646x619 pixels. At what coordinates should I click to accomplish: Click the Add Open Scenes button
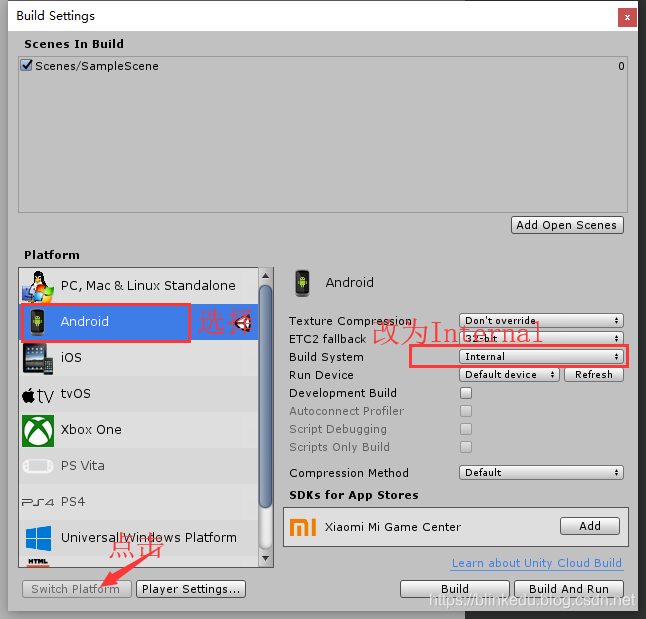(567, 225)
